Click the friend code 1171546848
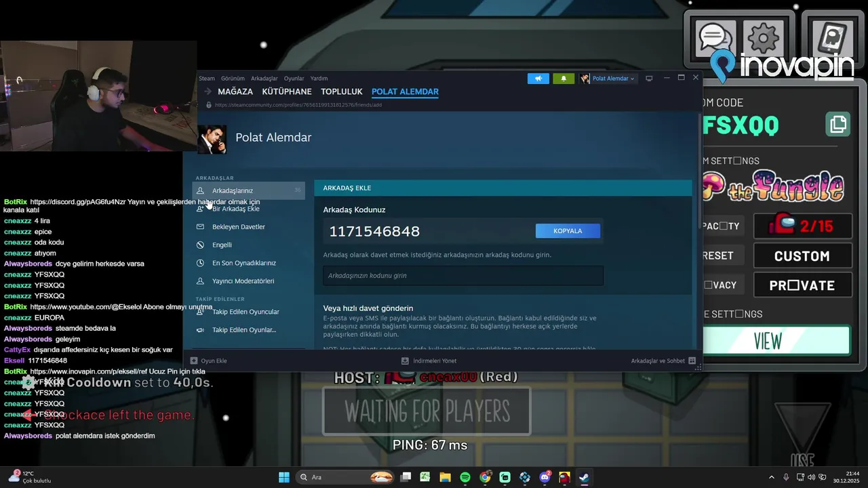This screenshot has width=868, height=488. [374, 231]
